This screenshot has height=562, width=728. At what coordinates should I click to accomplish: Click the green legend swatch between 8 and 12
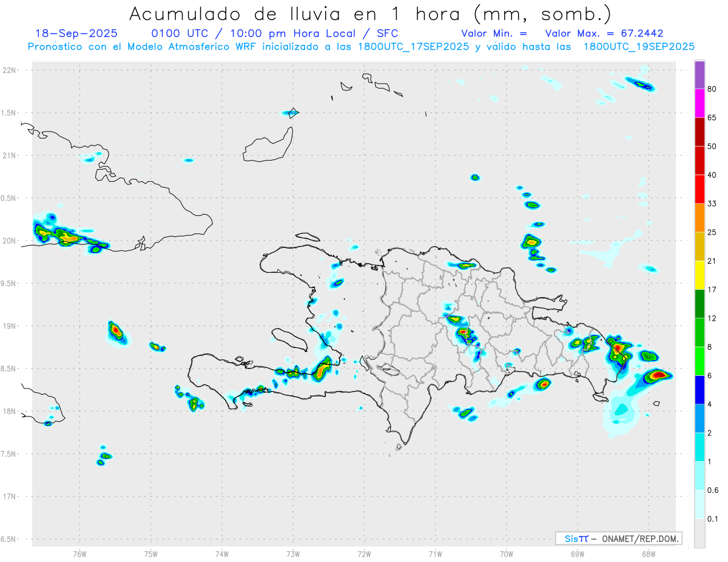pos(699,332)
